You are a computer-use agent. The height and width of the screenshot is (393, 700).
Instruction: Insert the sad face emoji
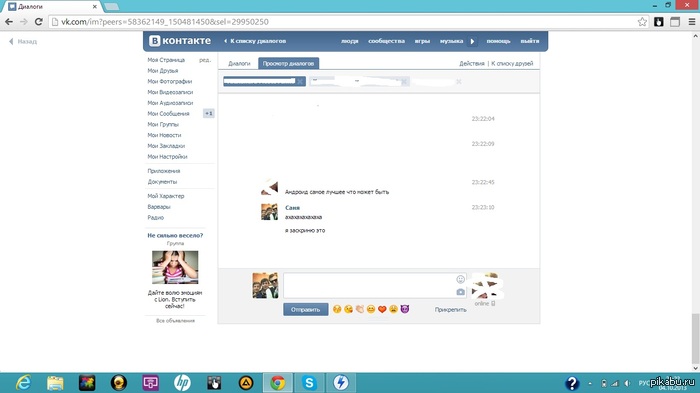pos(393,309)
